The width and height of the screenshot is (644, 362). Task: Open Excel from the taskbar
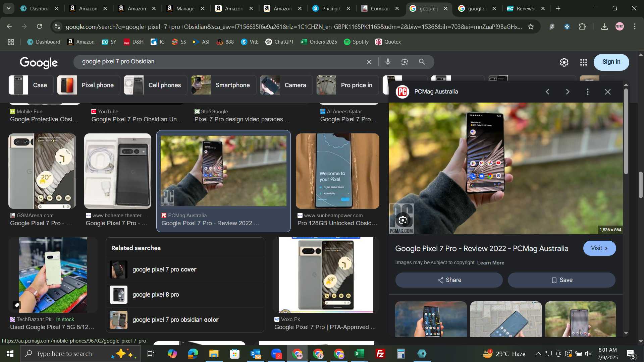click(x=360, y=354)
